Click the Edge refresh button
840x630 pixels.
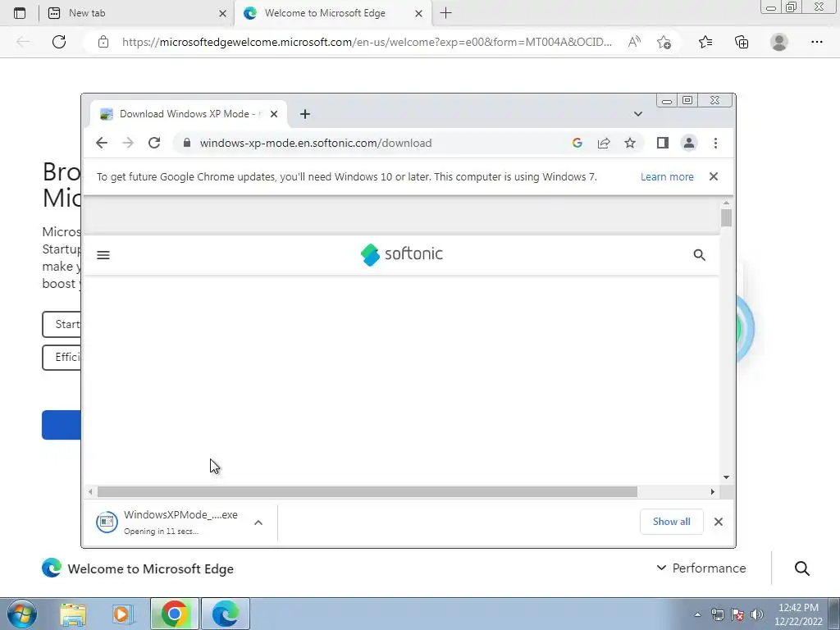pyautogui.click(x=59, y=42)
